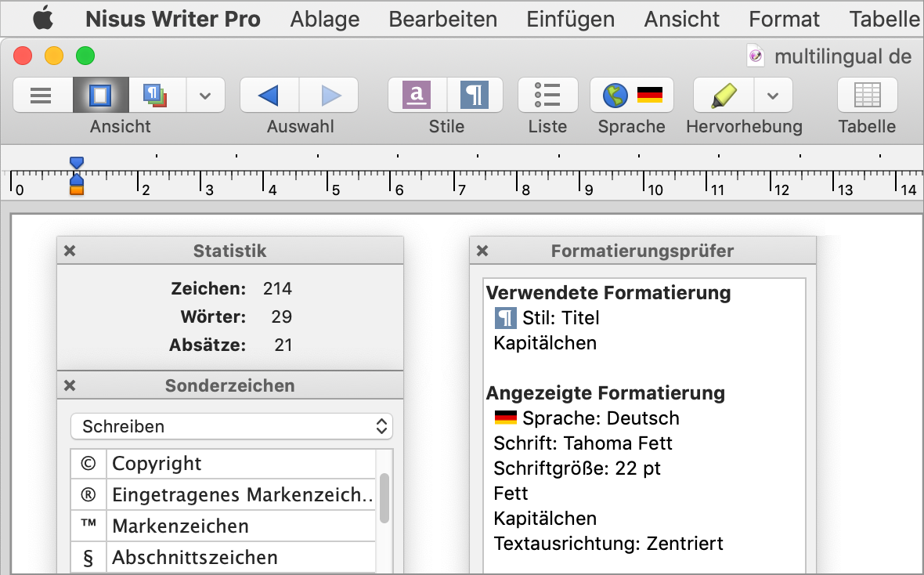
Task: Click Sprache: Deutsch entry
Action: coord(601,418)
